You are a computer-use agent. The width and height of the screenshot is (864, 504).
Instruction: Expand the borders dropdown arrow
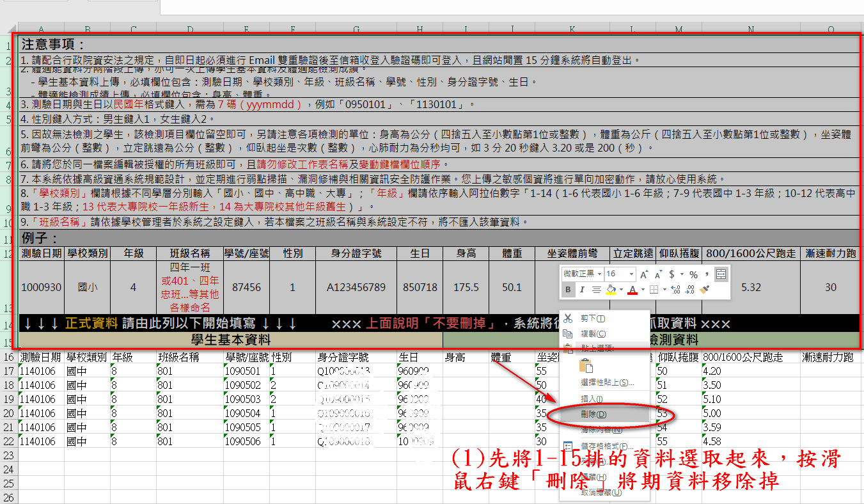tap(663, 290)
